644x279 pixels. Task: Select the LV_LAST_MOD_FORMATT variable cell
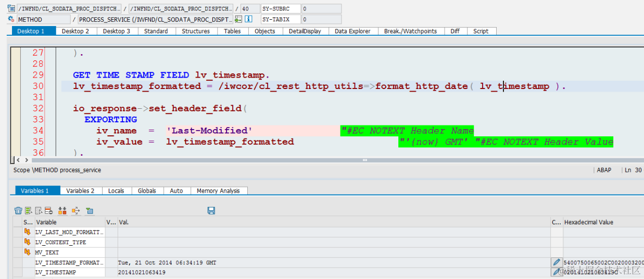pyautogui.click(x=70, y=232)
